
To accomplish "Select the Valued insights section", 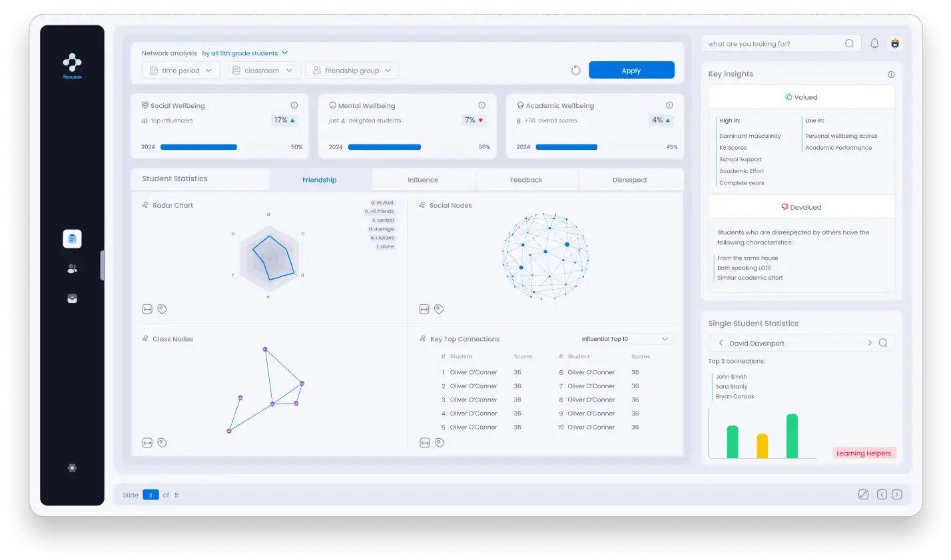I will (801, 97).
